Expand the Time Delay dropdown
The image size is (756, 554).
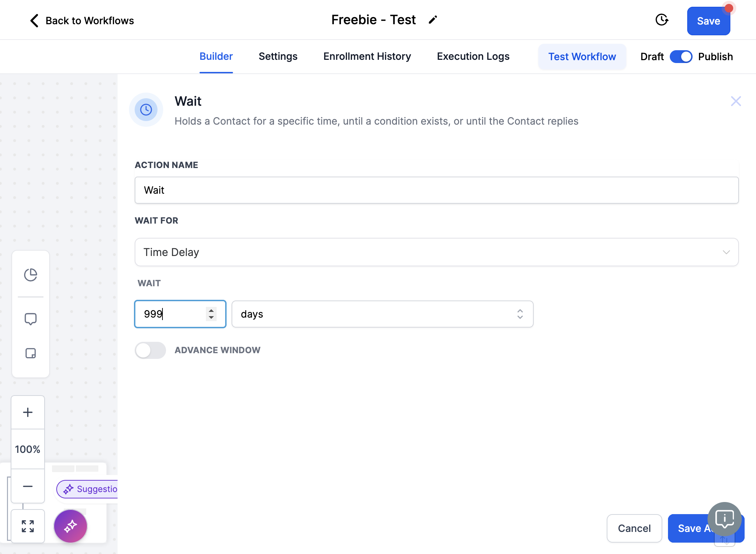pyautogui.click(x=437, y=252)
